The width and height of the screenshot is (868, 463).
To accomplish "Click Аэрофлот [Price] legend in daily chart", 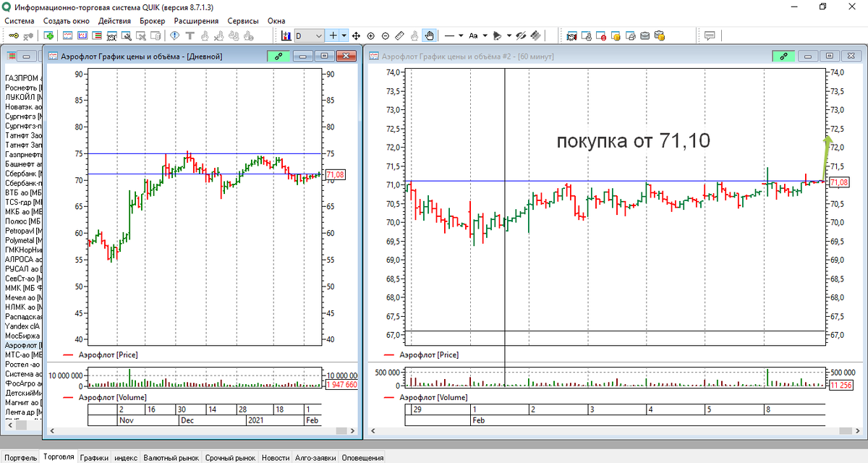I will pos(108,355).
